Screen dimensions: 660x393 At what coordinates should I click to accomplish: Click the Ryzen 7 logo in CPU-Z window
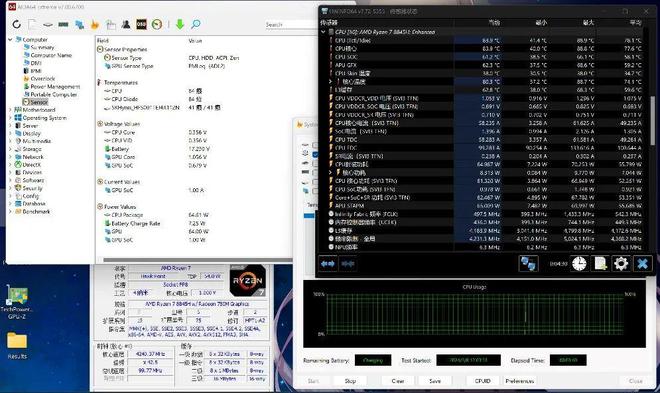248,280
